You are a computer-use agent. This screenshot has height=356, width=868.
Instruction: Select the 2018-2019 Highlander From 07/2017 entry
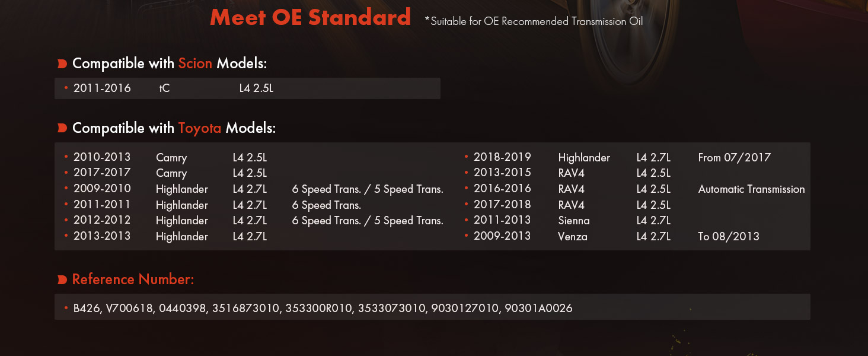(618, 157)
